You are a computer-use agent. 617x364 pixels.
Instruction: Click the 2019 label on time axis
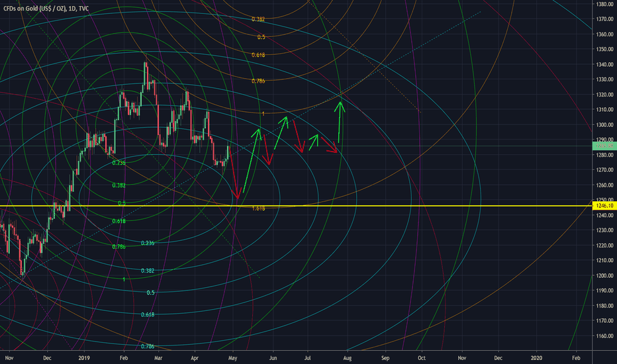click(84, 358)
